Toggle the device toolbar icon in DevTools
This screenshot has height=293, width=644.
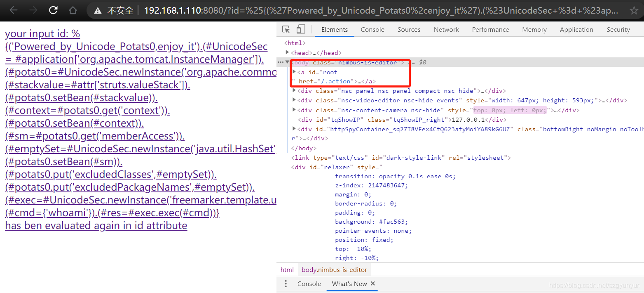click(301, 29)
